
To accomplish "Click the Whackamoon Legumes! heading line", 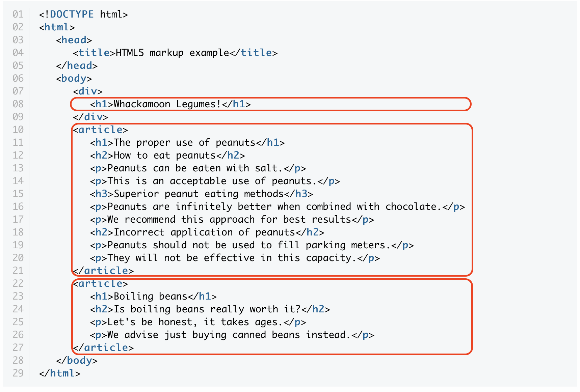I will [x=170, y=104].
